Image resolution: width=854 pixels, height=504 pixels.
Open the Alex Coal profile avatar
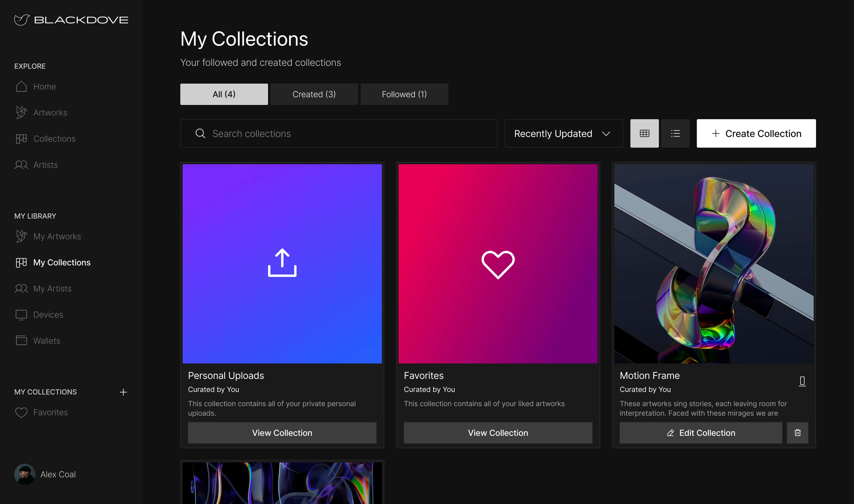click(25, 474)
